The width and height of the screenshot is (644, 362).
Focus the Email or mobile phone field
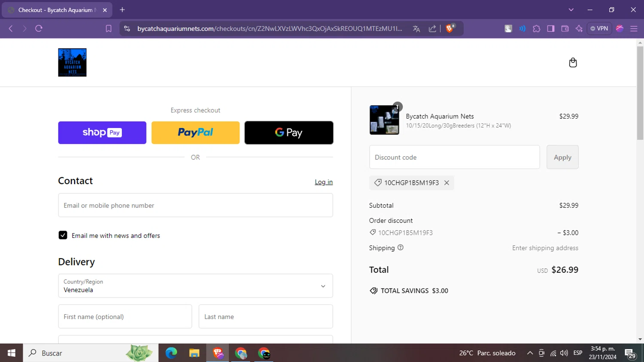195,205
